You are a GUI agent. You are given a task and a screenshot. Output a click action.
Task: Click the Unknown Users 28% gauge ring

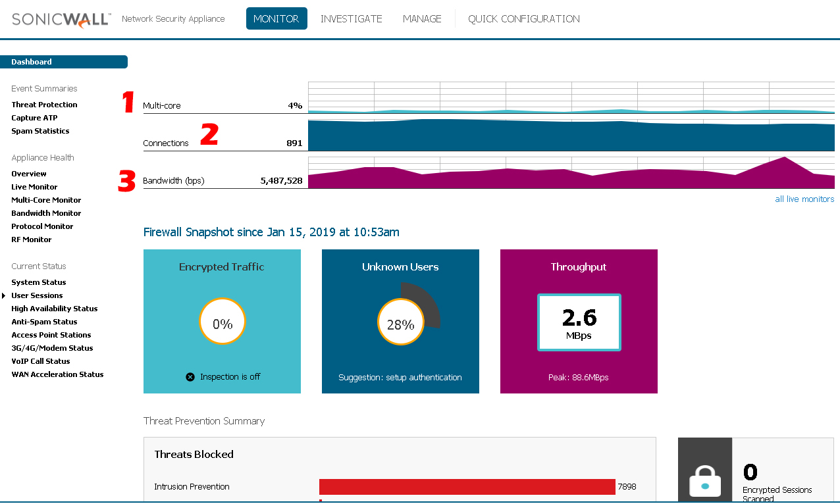[x=400, y=321]
